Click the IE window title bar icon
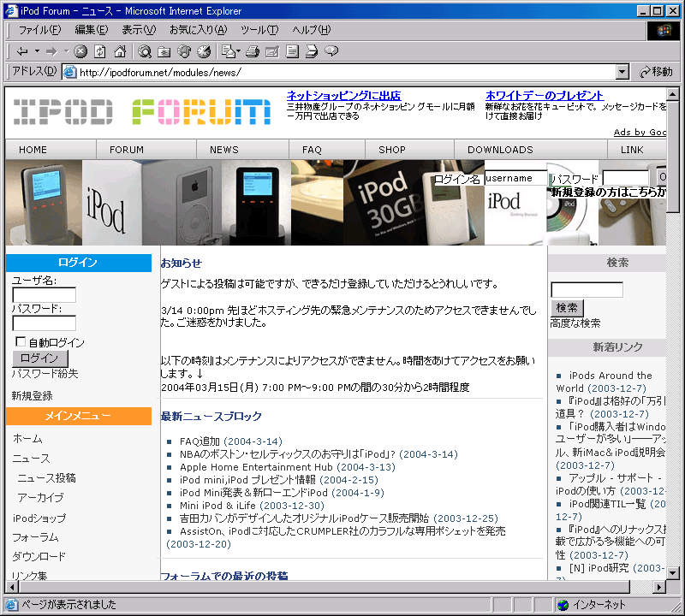This screenshot has height=616, width=685. tap(11, 10)
